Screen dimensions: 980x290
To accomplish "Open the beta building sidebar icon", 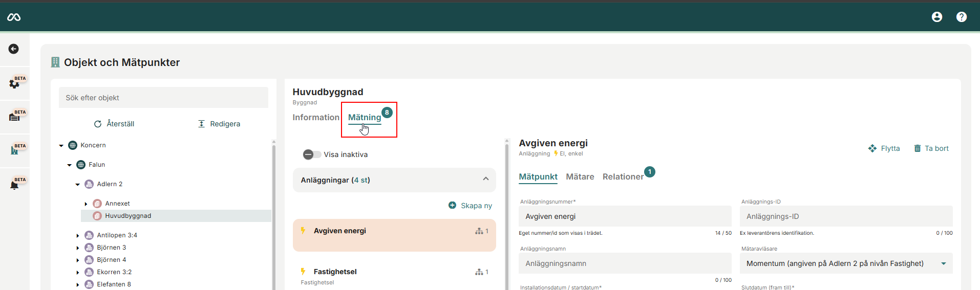I will 14,150.
